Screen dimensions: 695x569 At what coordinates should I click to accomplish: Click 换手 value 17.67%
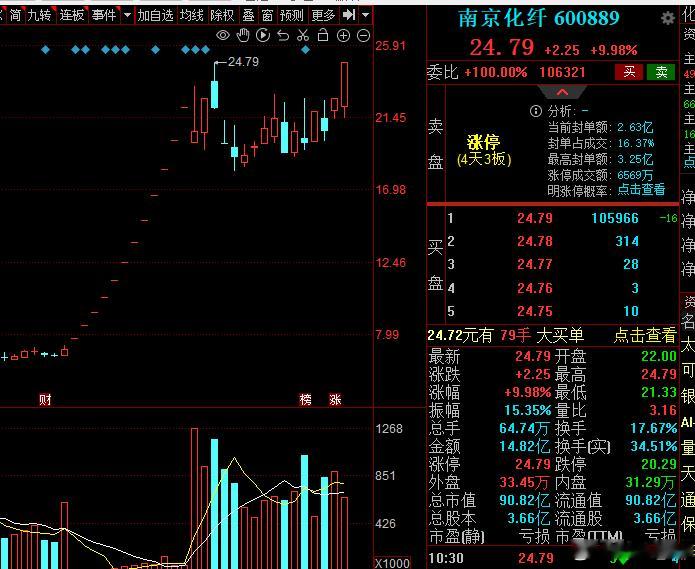point(654,429)
